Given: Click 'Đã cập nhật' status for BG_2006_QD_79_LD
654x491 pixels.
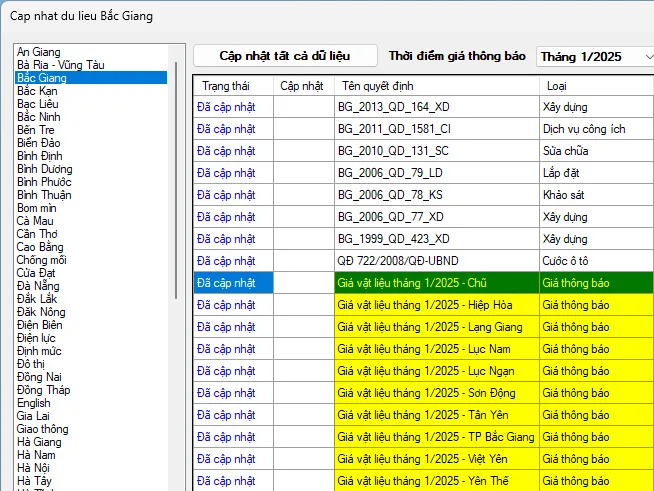Looking at the screenshot, I should pyautogui.click(x=226, y=172).
